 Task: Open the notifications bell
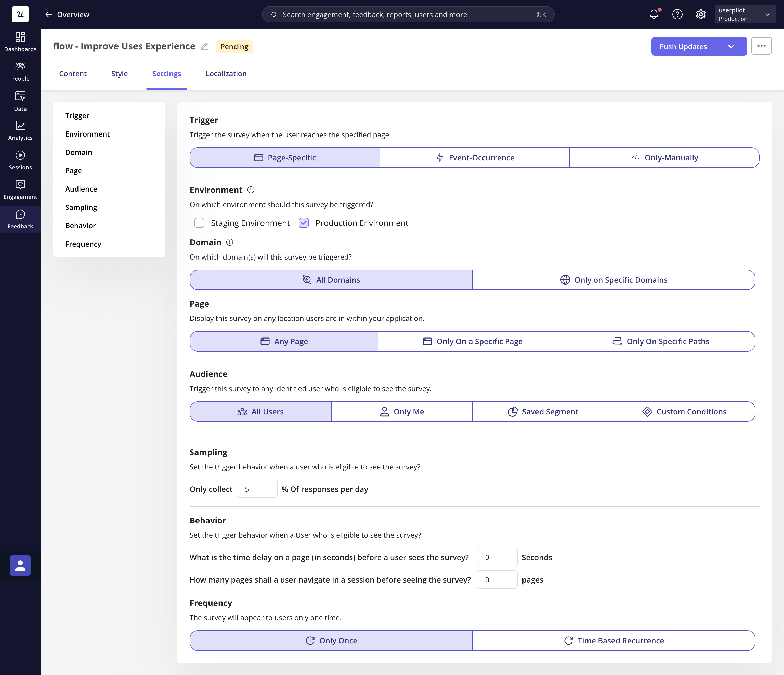tap(654, 14)
